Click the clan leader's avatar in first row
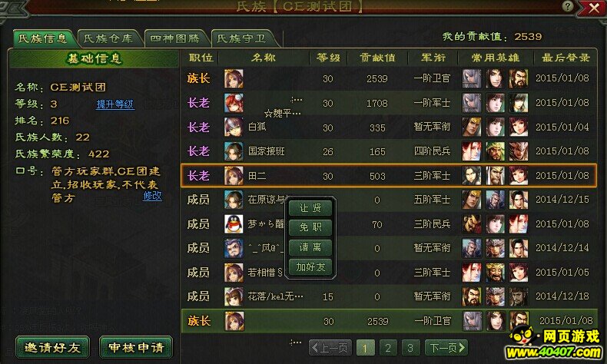Screen dimensions: 607x364 click(x=234, y=78)
